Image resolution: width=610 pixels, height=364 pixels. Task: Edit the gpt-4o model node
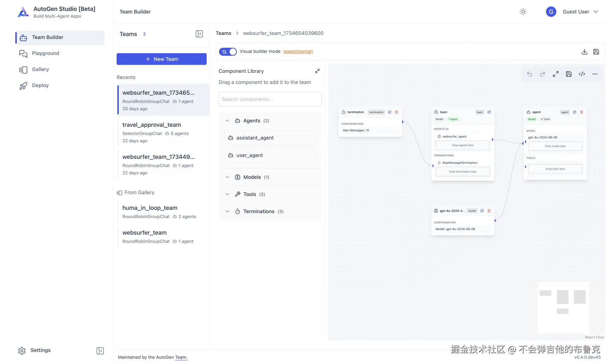(x=482, y=211)
